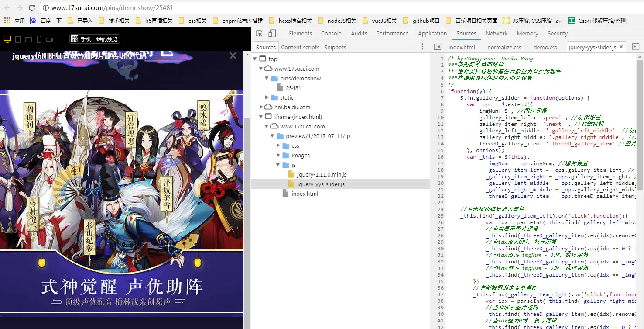Click the document icon beside 25481
Image resolution: width=644 pixels, height=329 pixels.
point(280,88)
